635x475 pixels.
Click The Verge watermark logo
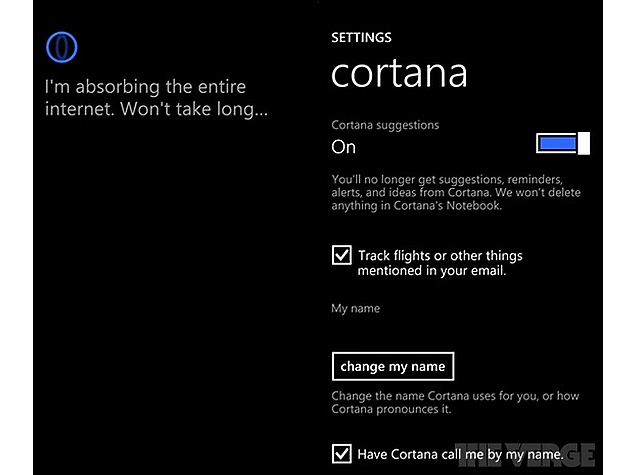coord(526,456)
